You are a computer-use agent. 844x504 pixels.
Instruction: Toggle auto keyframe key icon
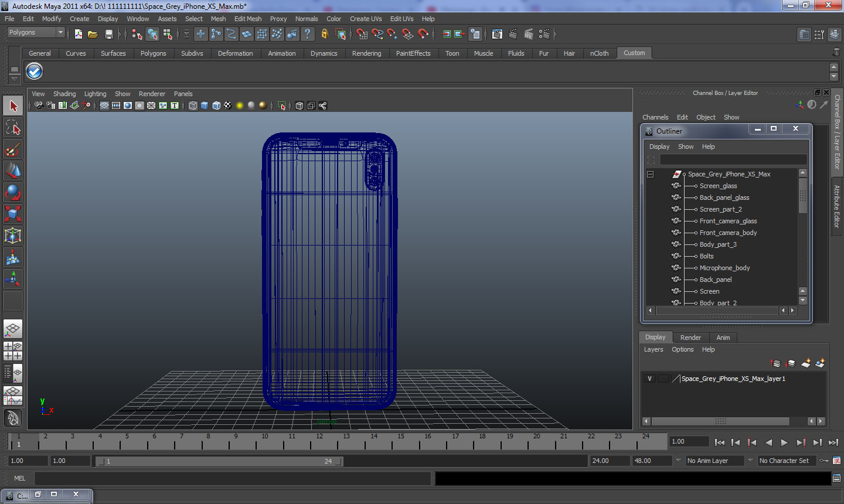[x=824, y=461]
